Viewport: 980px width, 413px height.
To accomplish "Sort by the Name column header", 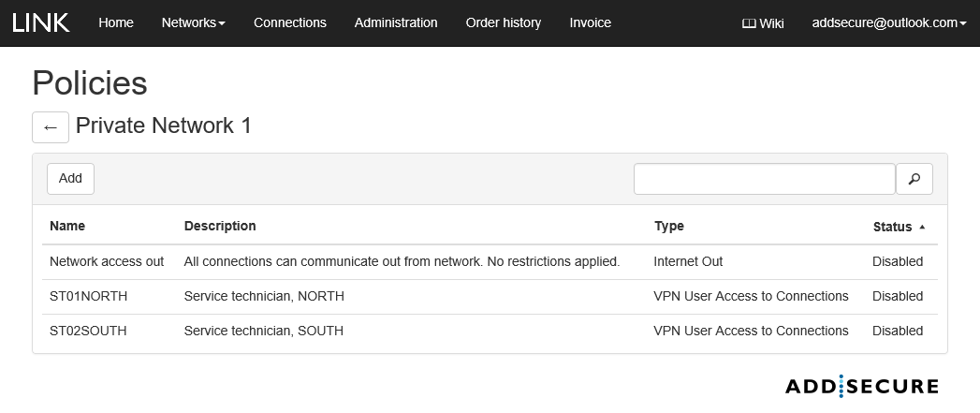I will click(x=67, y=226).
